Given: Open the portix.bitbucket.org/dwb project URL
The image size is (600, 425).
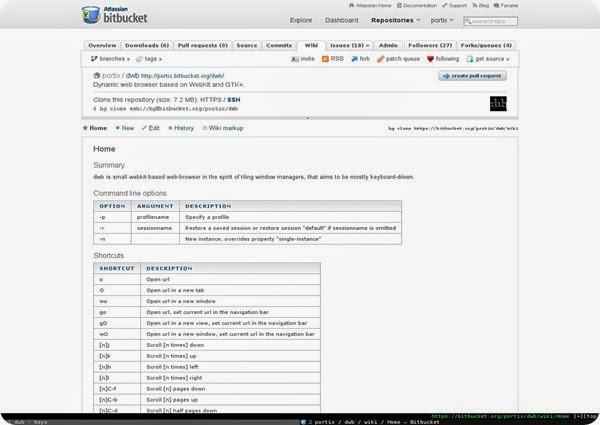Looking at the screenshot, I should [183, 76].
